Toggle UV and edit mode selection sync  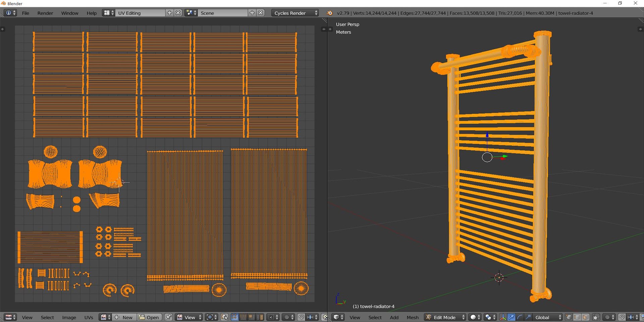(224, 317)
